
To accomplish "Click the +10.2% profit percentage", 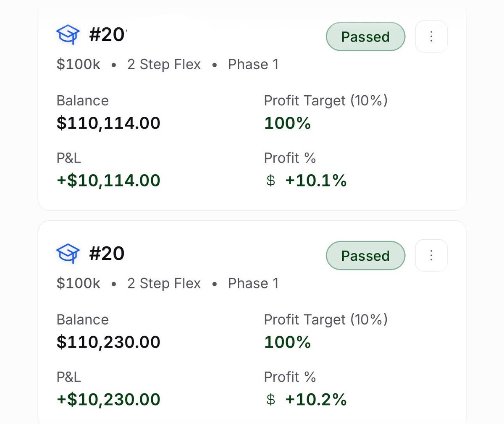I will [x=316, y=400].
